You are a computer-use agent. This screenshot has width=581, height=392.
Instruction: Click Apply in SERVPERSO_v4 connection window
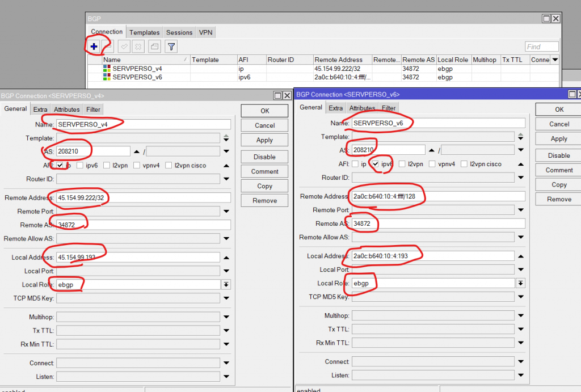click(x=264, y=140)
